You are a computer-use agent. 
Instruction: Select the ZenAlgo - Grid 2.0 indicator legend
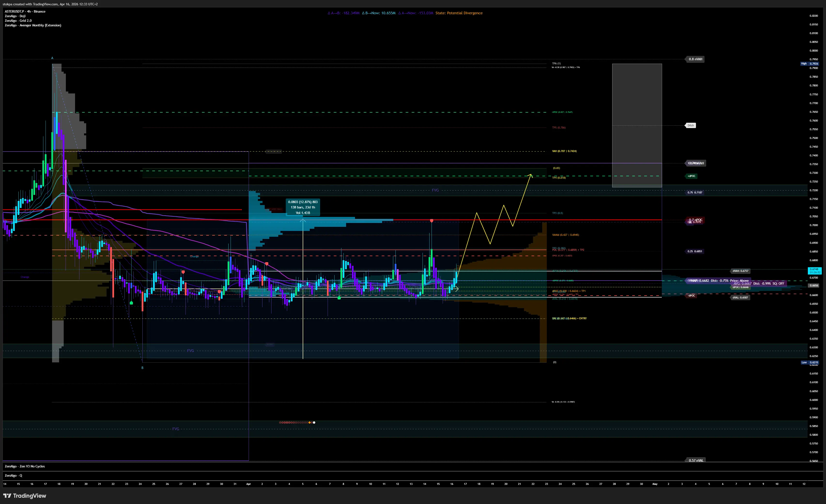click(18, 21)
